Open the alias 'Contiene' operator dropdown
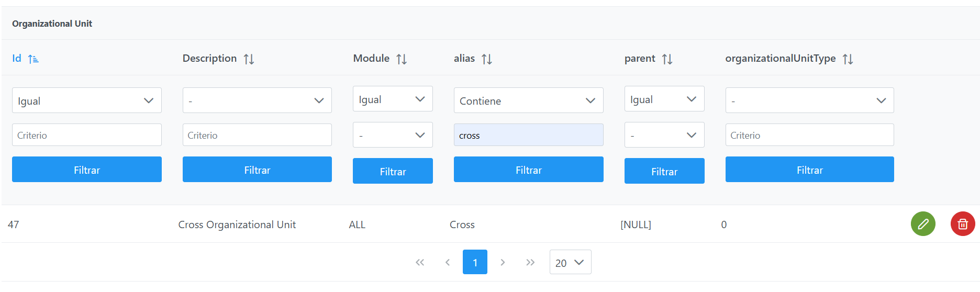The width and height of the screenshot is (980, 292). pyautogui.click(x=528, y=100)
